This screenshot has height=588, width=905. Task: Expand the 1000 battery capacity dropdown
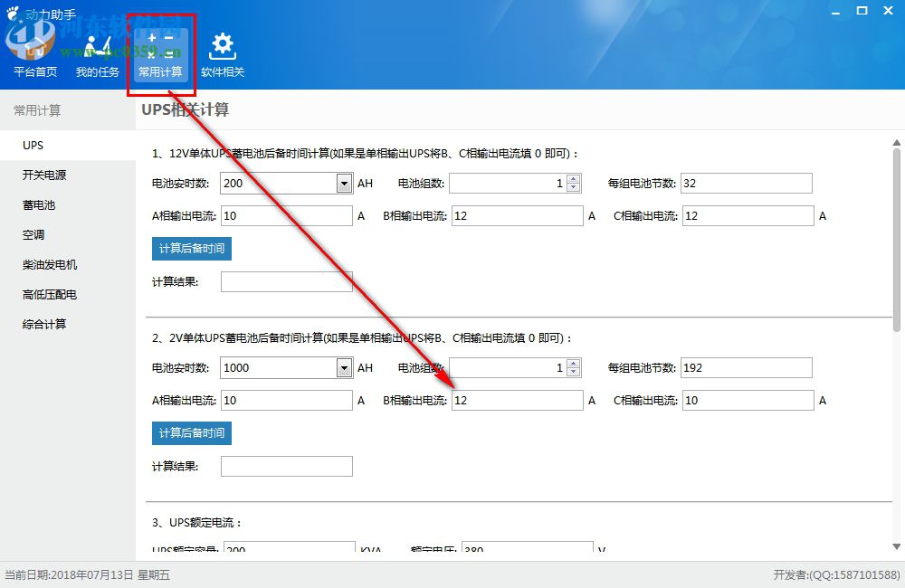tap(343, 367)
